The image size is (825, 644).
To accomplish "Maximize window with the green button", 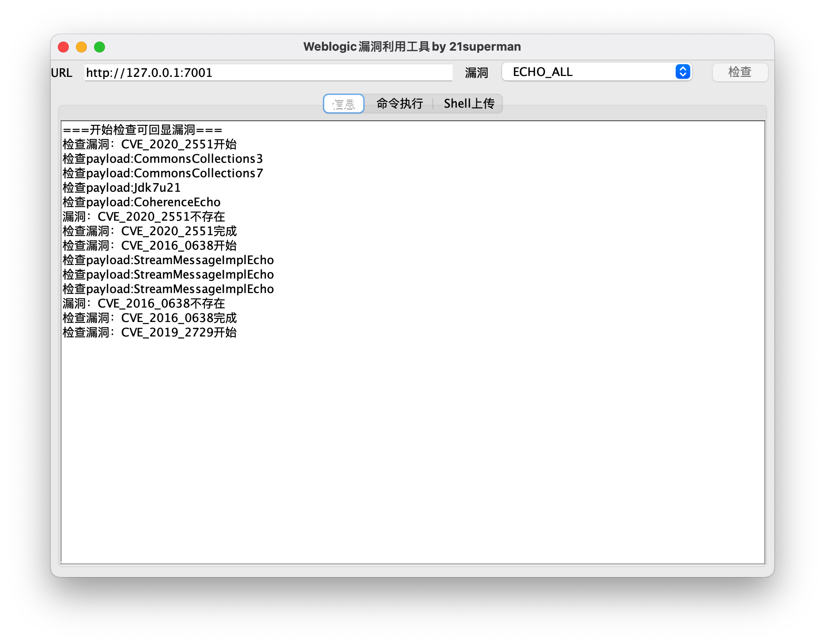I will pos(100,47).
